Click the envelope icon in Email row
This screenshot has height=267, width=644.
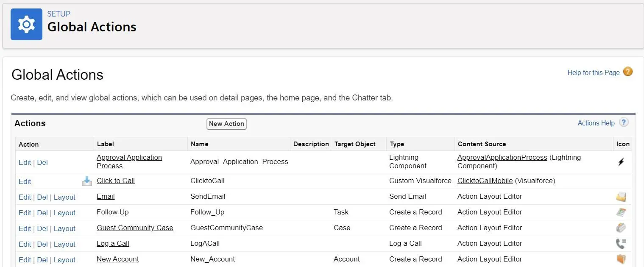[x=621, y=197]
